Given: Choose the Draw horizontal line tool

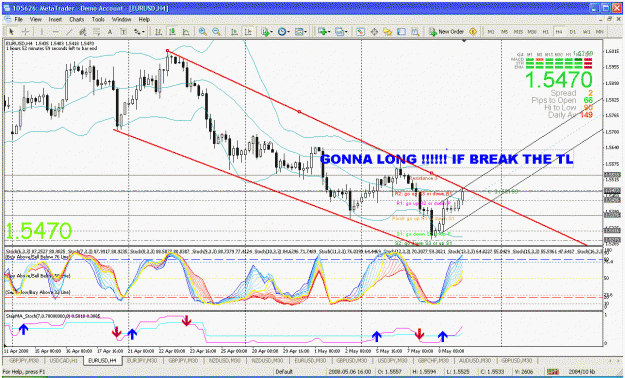Looking at the screenshot, I should click(56, 32).
